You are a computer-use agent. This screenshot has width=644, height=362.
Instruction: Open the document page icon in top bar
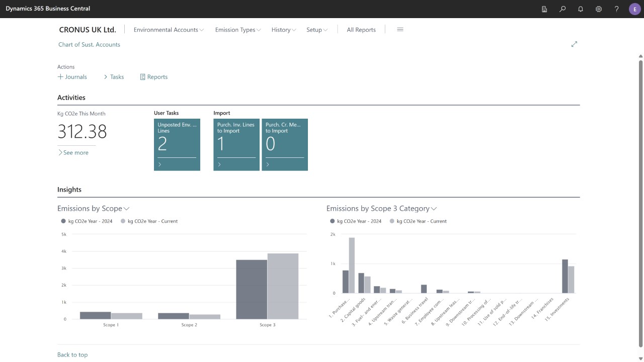544,9
